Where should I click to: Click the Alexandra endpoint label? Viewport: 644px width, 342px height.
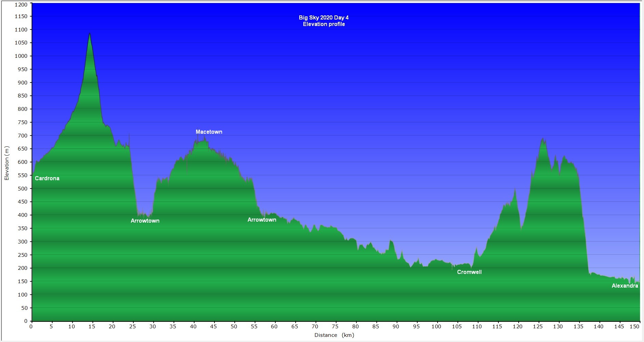625,286
